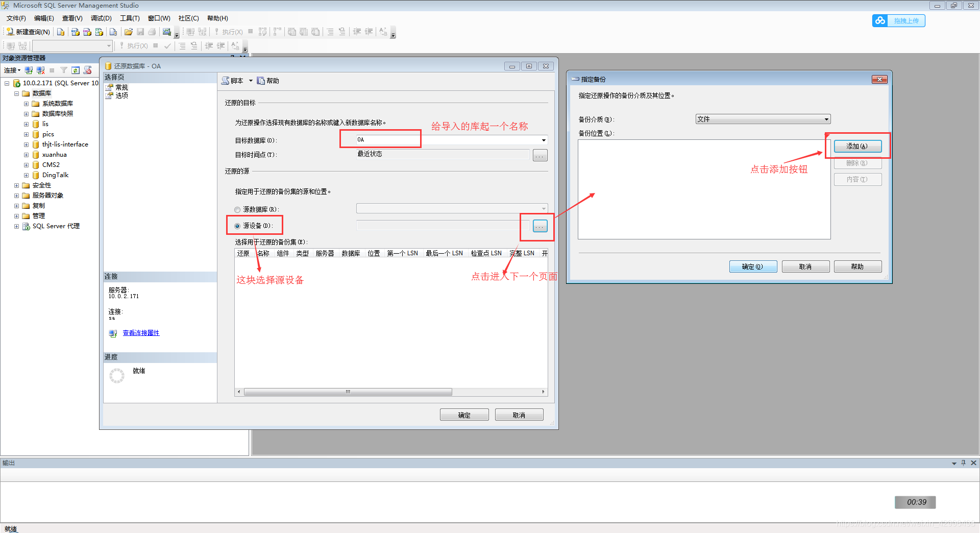980x533 pixels.
Task: Click 确定 in restore database dialog
Action: pyautogui.click(x=464, y=415)
